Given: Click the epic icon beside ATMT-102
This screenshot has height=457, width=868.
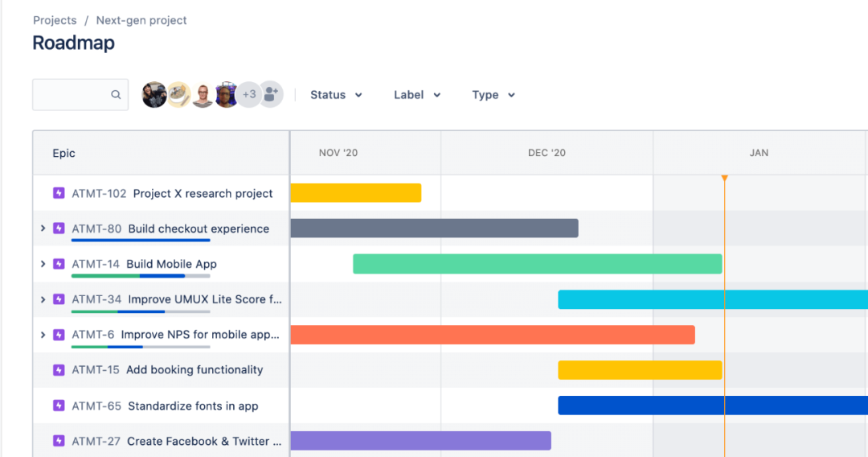Looking at the screenshot, I should (x=59, y=193).
